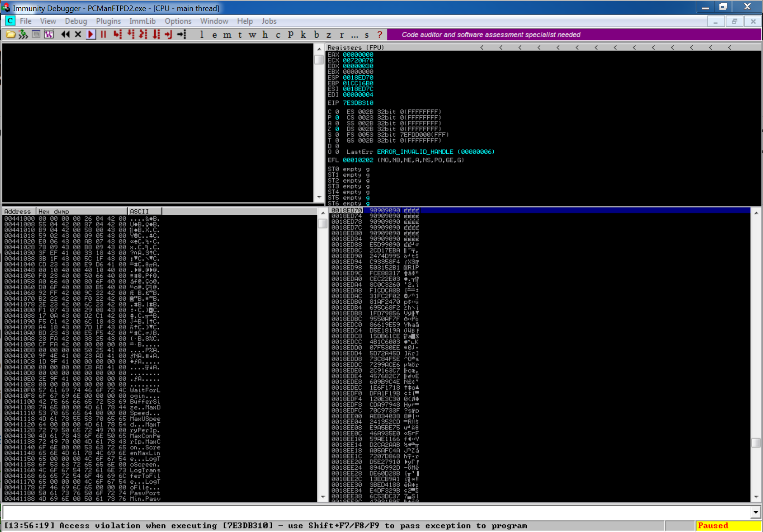Show Threads via 't' button
The image size is (763, 532).
pos(240,35)
